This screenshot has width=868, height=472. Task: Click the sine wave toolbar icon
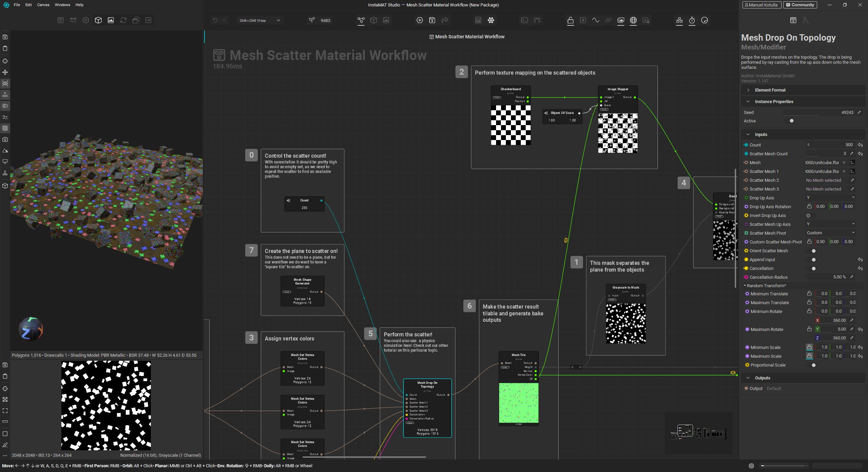coord(596,20)
